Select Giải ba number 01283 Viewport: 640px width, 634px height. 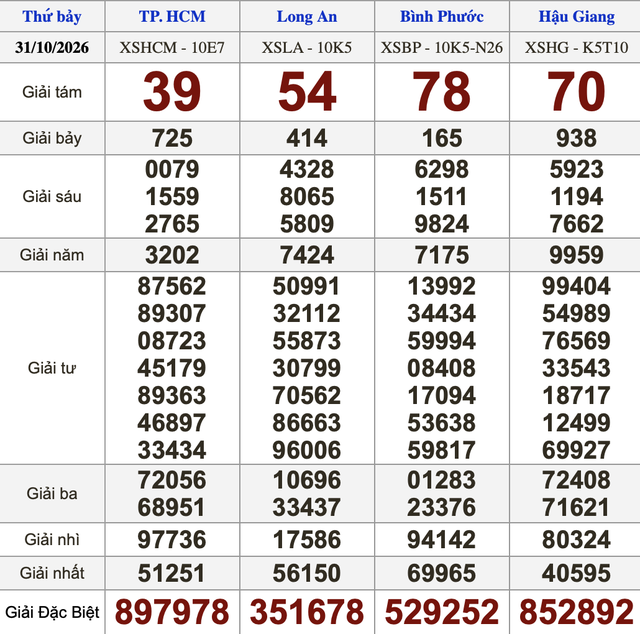442,480
